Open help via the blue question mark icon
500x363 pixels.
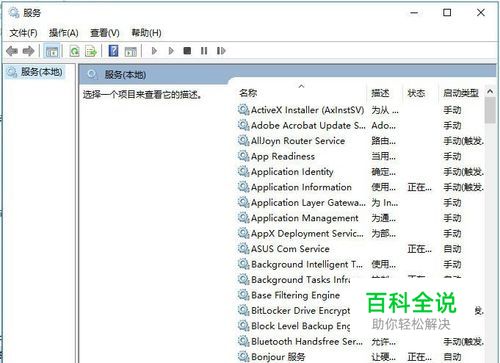click(x=113, y=51)
